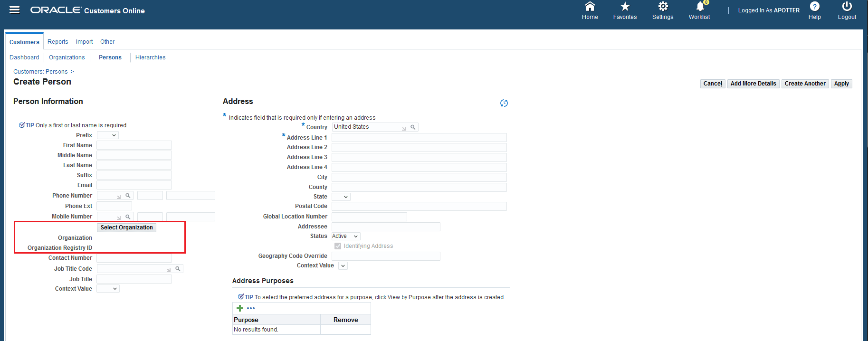Click Address Line 3 field
This screenshot has width=868, height=341.
419,158
